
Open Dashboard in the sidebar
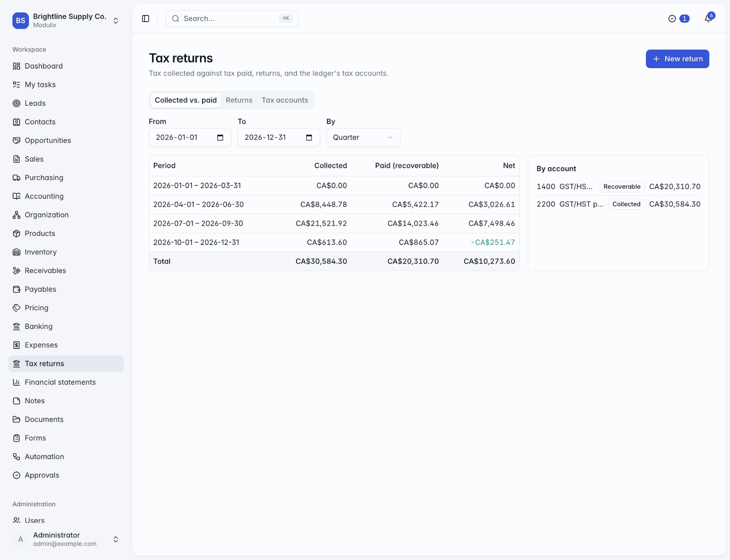[x=66, y=66]
